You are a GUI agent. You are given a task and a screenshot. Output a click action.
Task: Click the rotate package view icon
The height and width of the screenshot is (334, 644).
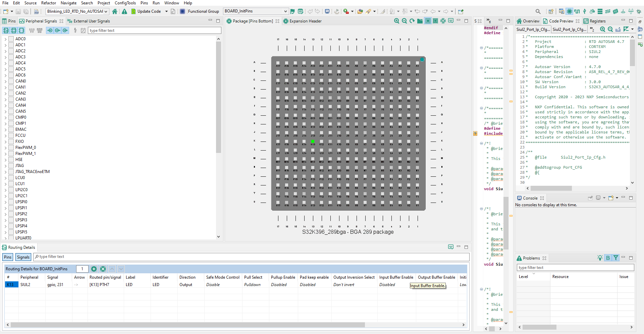coord(412,21)
